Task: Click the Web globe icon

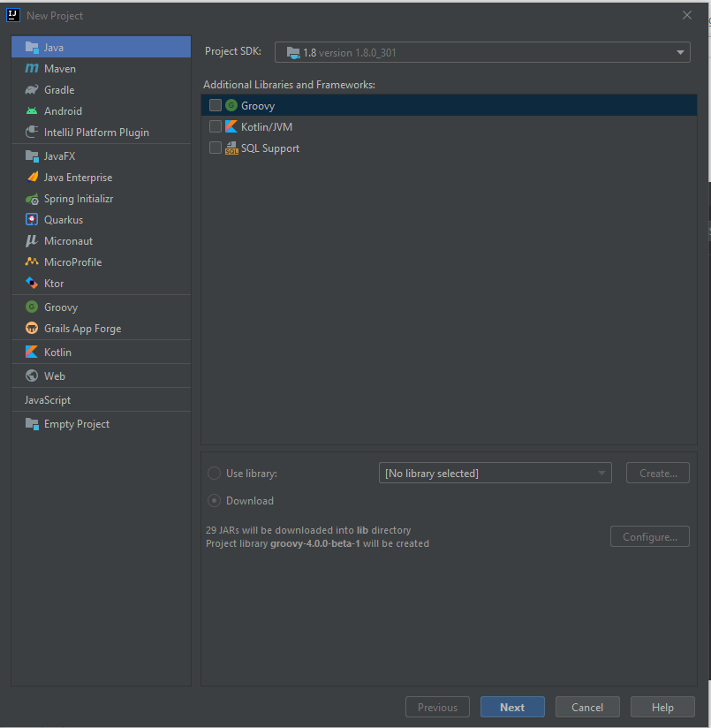Action: 32,375
